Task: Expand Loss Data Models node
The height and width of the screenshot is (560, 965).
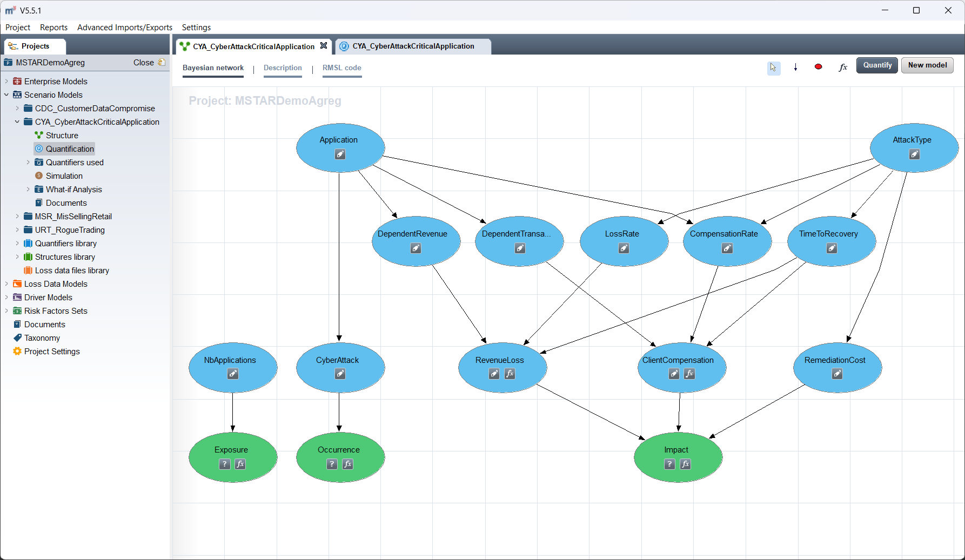Action: coord(6,284)
